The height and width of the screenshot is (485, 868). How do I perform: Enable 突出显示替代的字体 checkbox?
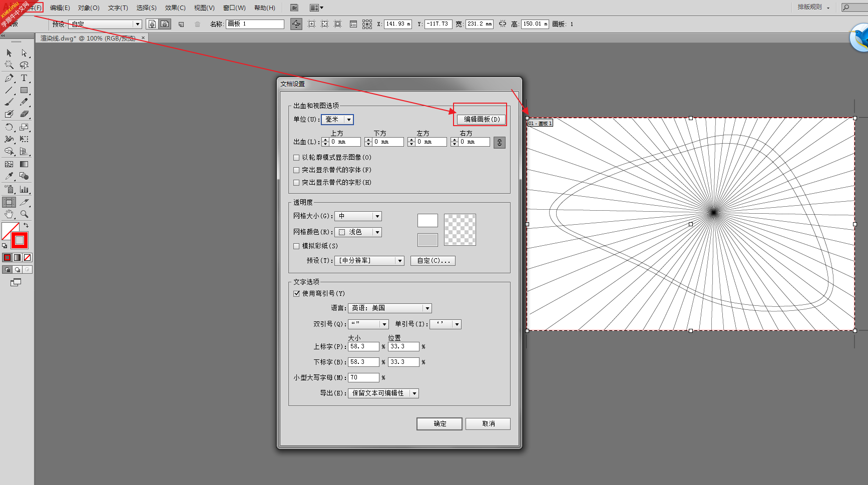coord(296,170)
